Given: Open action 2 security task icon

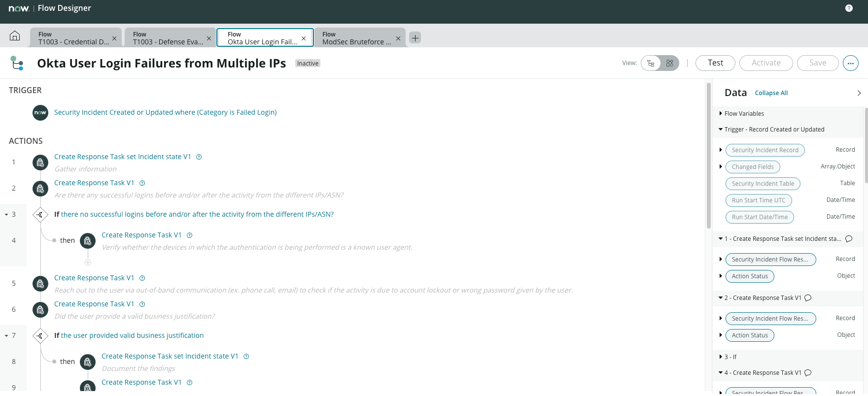Looking at the screenshot, I should [40, 189].
